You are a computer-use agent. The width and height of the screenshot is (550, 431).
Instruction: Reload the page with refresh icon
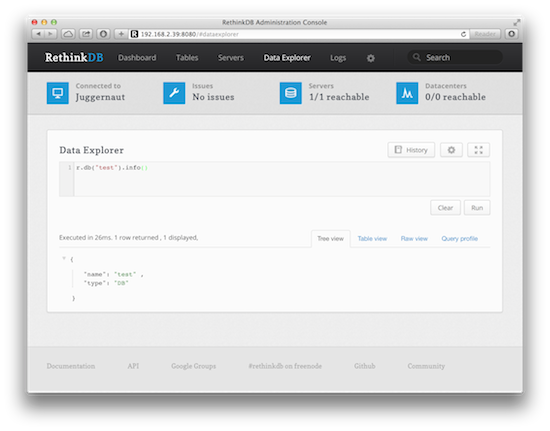point(463,34)
